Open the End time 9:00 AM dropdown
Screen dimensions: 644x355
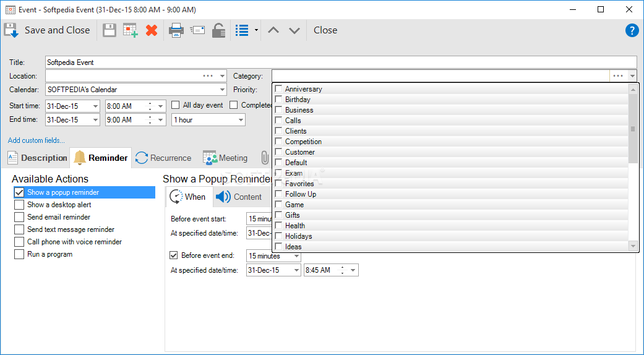(x=161, y=120)
